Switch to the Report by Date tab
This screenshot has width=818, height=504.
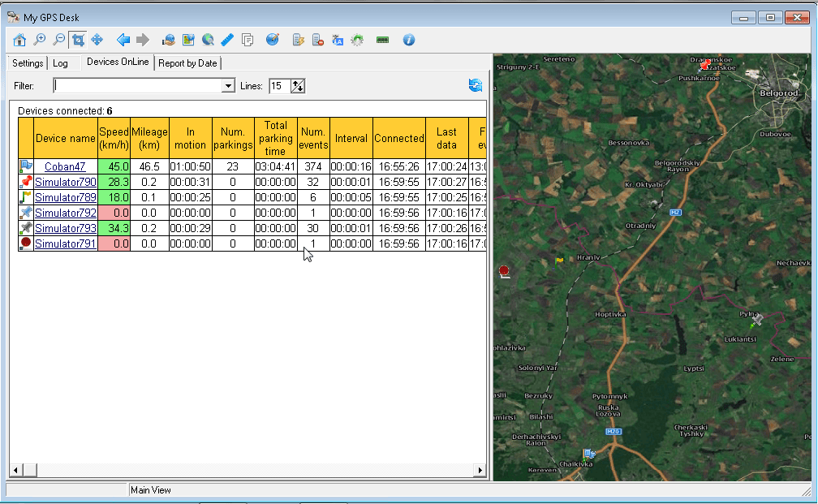click(190, 62)
